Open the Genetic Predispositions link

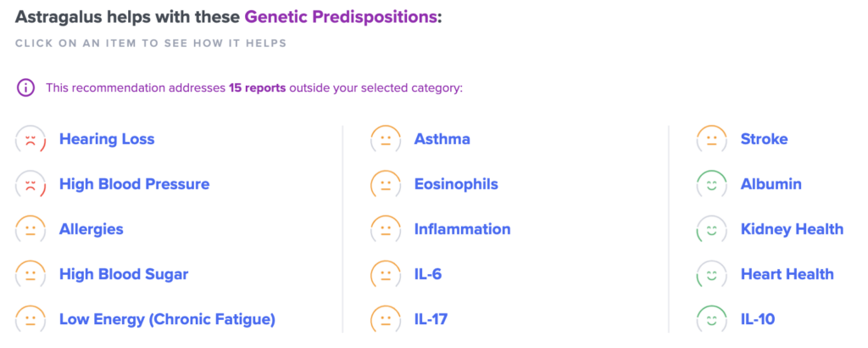(341, 17)
